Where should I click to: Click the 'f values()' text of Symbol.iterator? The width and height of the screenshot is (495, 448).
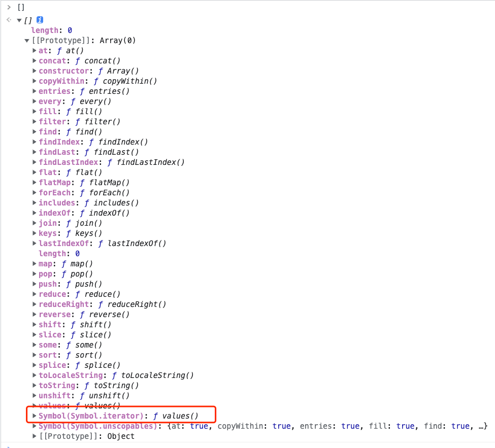(x=176, y=416)
